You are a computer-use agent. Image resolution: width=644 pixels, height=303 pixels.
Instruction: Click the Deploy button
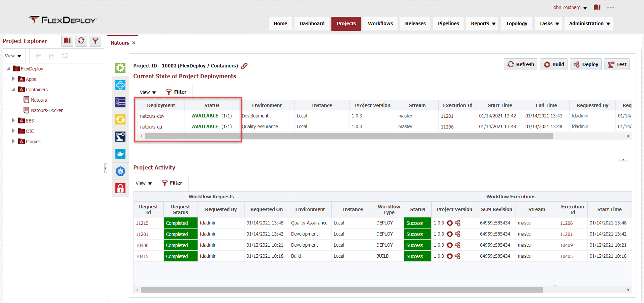[x=586, y=64]
